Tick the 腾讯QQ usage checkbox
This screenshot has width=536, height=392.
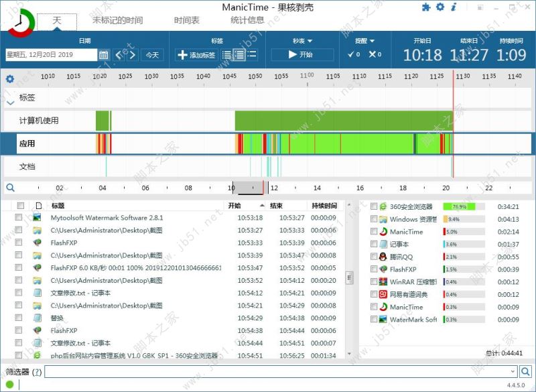pos(374,257)
